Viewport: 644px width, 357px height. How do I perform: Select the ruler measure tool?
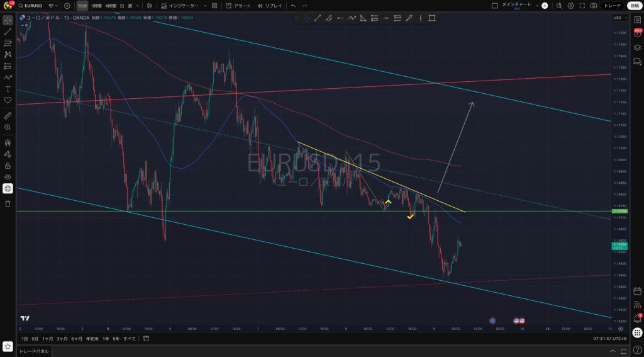point(8,116)
